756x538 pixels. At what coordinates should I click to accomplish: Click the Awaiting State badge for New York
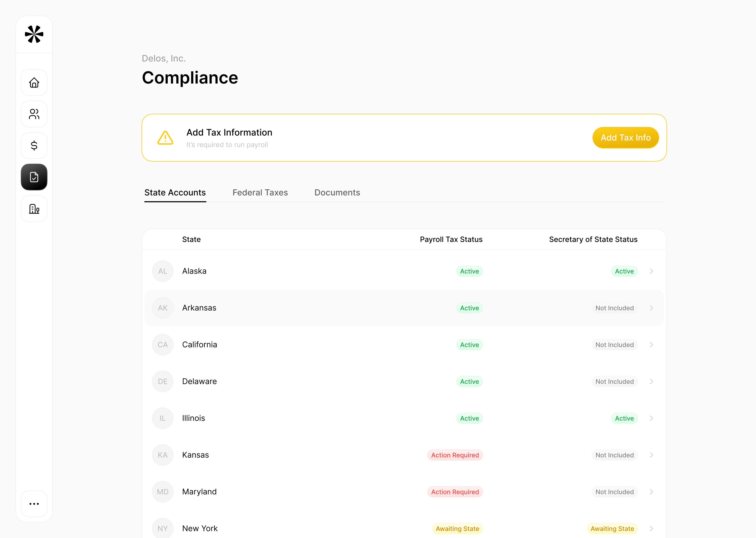point(457,528)
